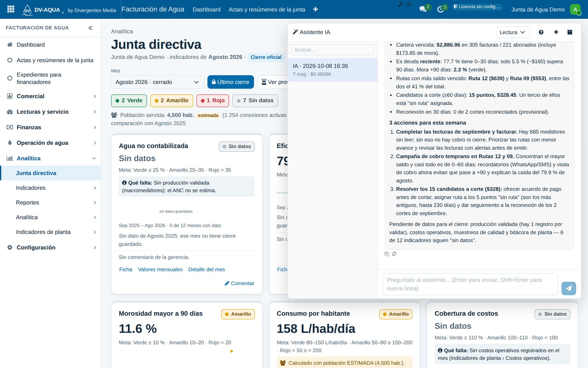The image size is (588, 368).
Task: Focus the Pregúntale al asistente message box
Action: (470, 284)
